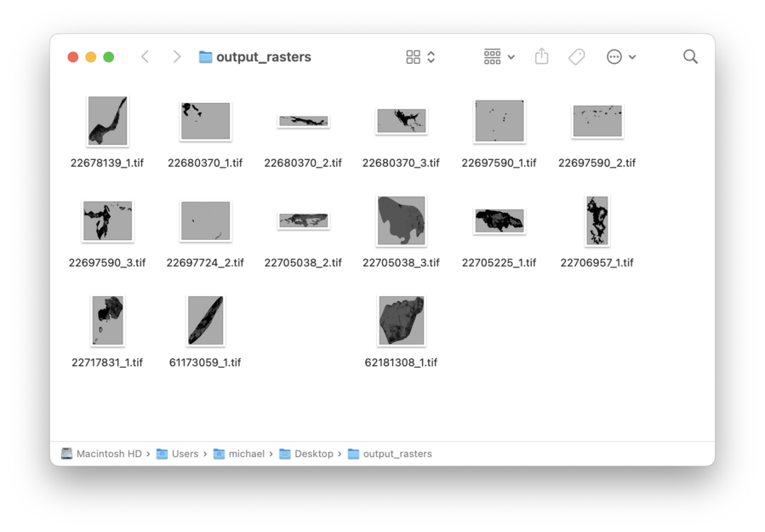Viewport: 765px width, 532px height.
Task: Open the More actions ellipsis icon
Action: (x=616, y=56)
